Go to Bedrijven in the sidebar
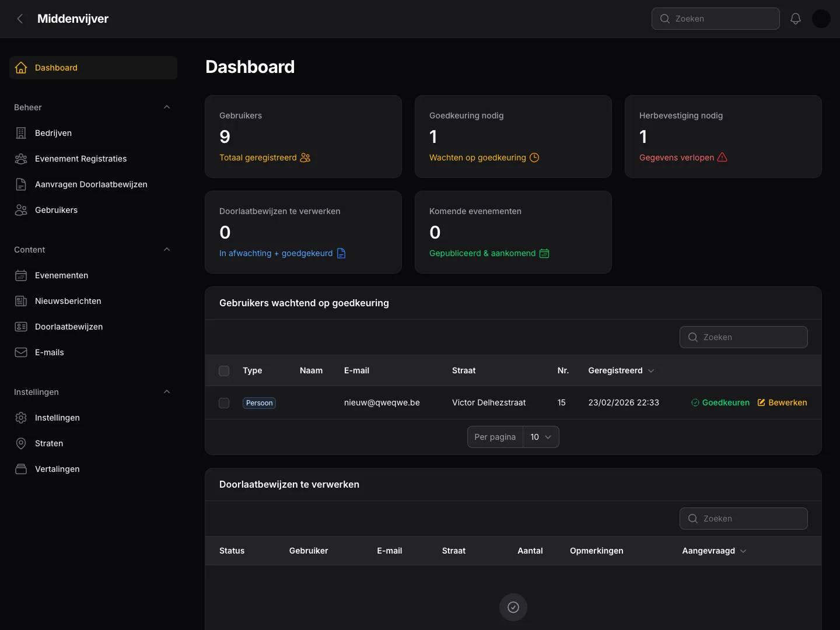 [x=93, y=133]
